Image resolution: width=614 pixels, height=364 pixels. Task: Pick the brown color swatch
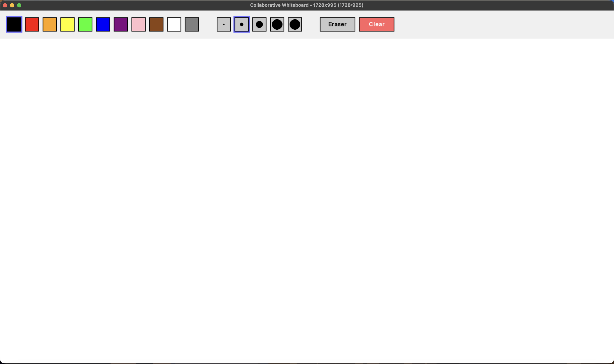pos(156,24)
